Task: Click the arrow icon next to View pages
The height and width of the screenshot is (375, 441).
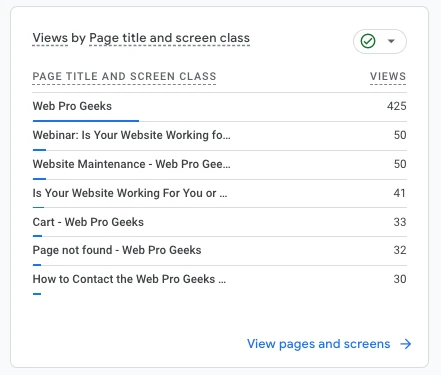Action: 406,344
